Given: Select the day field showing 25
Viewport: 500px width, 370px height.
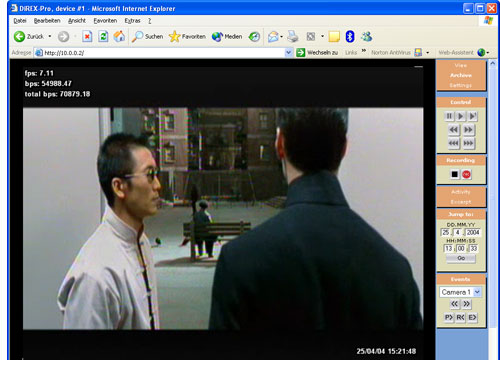Looking at the screenshot, I should tap(446, 232).
